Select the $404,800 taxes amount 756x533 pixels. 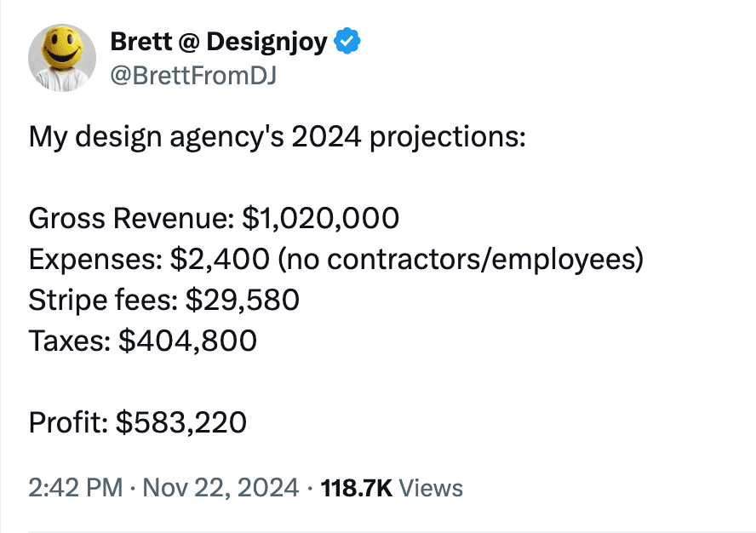pyautogui.click(x=187, y=341)
